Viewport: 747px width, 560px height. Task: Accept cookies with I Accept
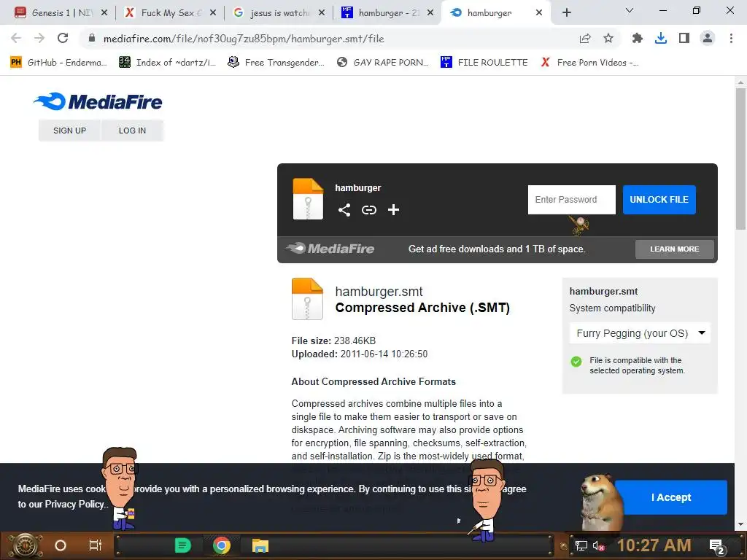(671, 497)
